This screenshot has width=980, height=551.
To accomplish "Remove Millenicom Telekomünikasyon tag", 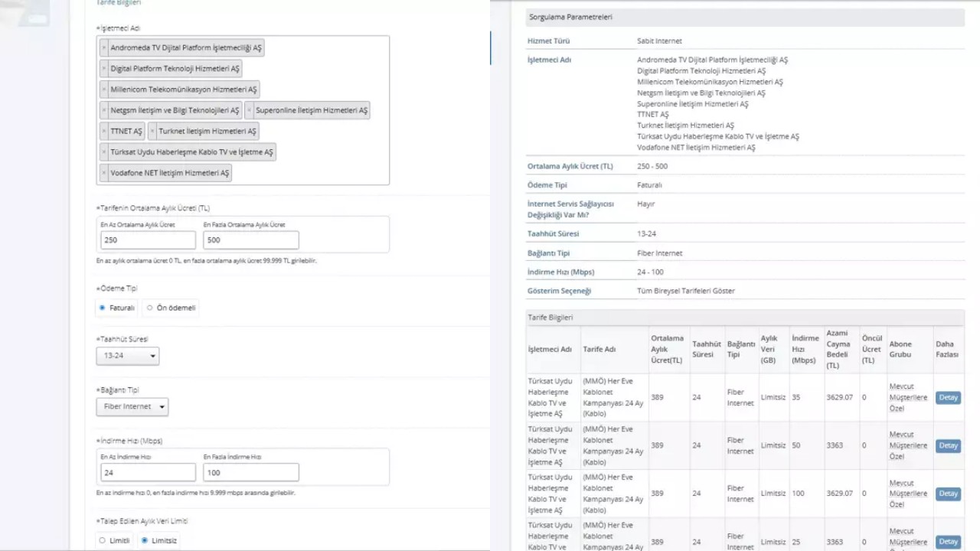I will 104,90.
